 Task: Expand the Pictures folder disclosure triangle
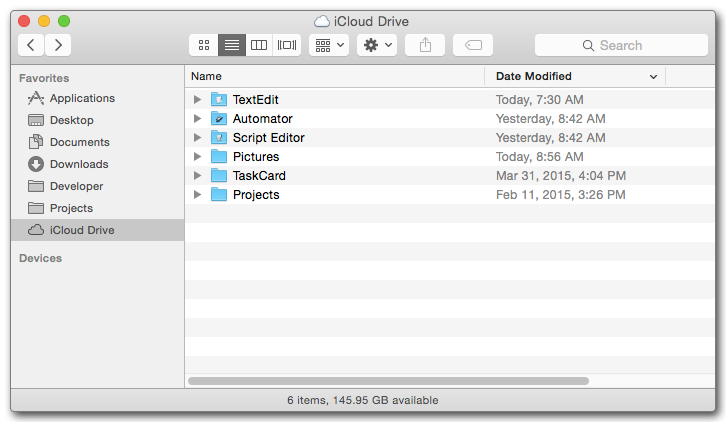(x=197, y=157)
